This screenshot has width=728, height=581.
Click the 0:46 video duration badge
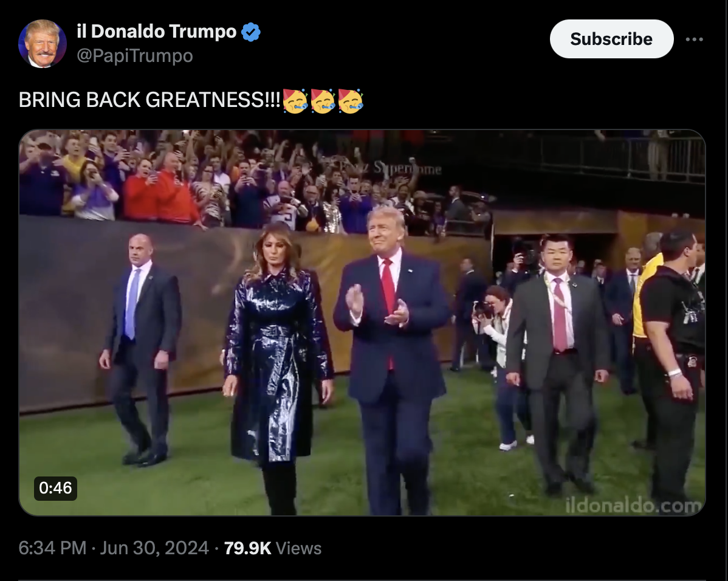(x=55, y=488)
